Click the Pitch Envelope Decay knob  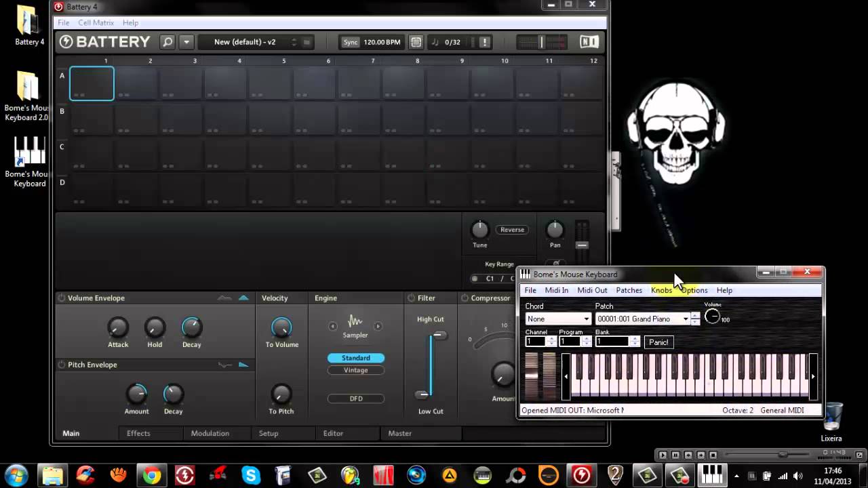pyautogui.click(x=173, y=394)
